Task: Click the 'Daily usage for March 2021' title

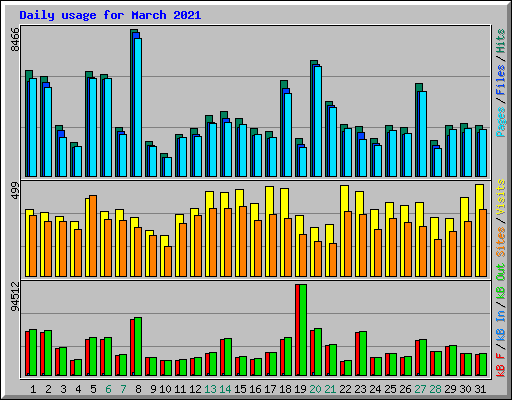Action: pos(110,15)
